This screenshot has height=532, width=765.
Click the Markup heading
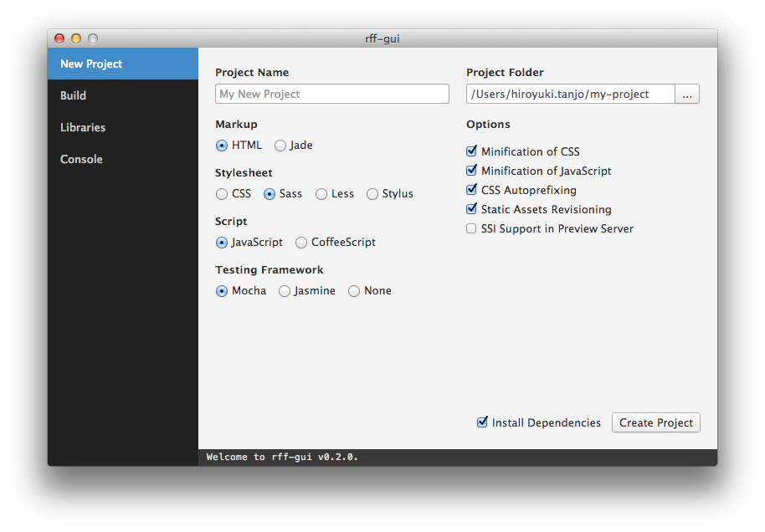click(x=236, y=124)
